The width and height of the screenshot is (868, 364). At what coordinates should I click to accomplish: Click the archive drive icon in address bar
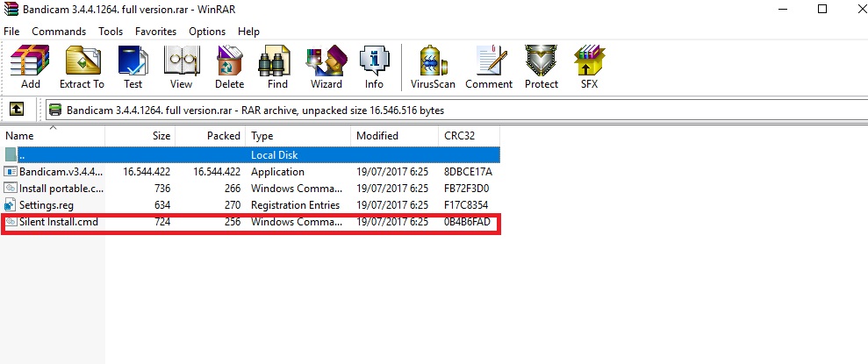55,110
